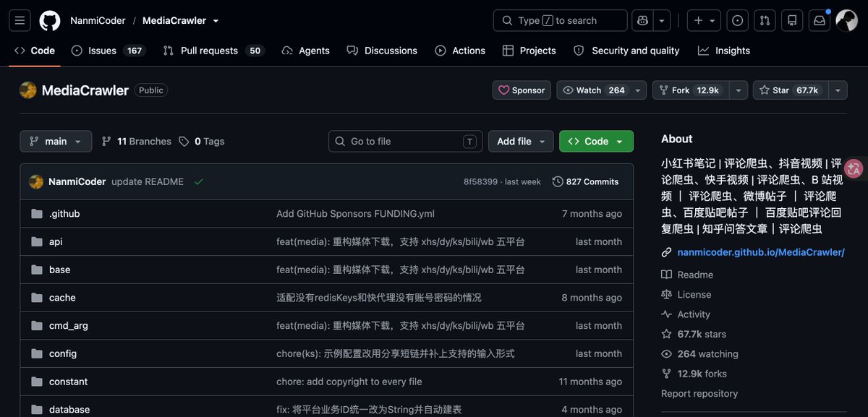Open the 'update README' commit message
This screenshot has height=417, width=868.
(148, 181)
